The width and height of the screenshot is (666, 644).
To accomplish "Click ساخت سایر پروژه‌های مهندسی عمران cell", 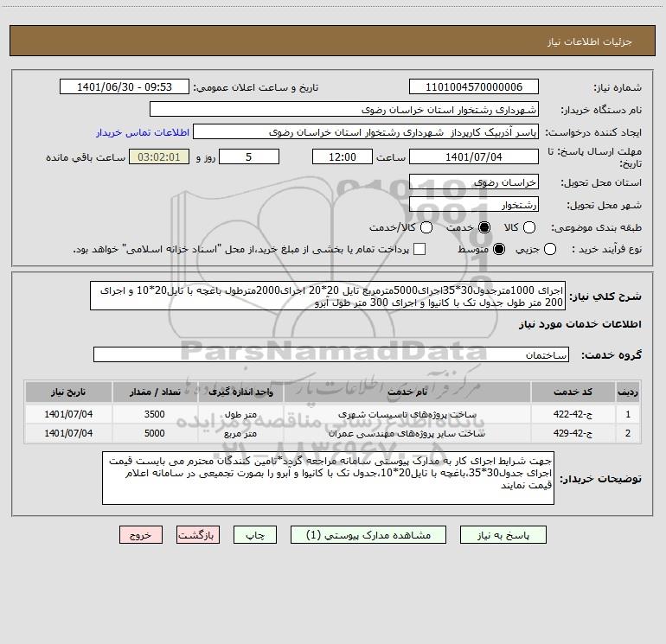I will 407,433.
